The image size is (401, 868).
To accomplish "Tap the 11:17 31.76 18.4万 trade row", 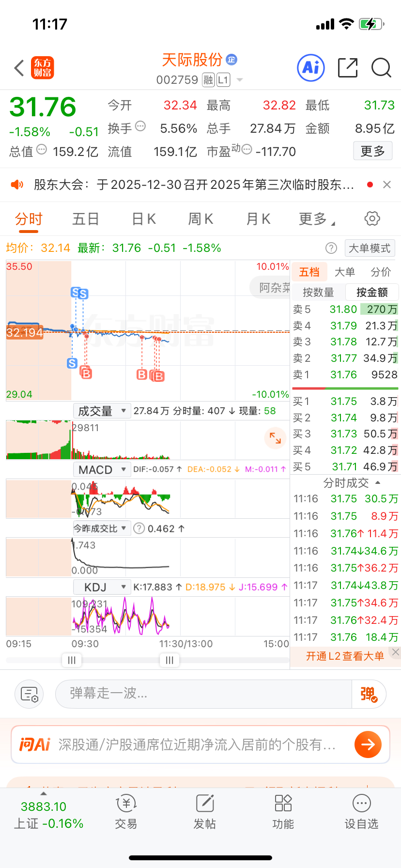I will click(x=345, y=637).
